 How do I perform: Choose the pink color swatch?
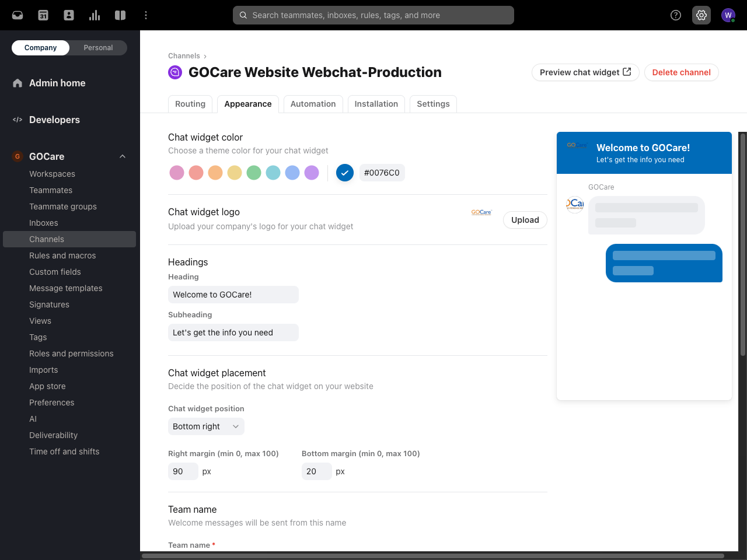[177, 173]
